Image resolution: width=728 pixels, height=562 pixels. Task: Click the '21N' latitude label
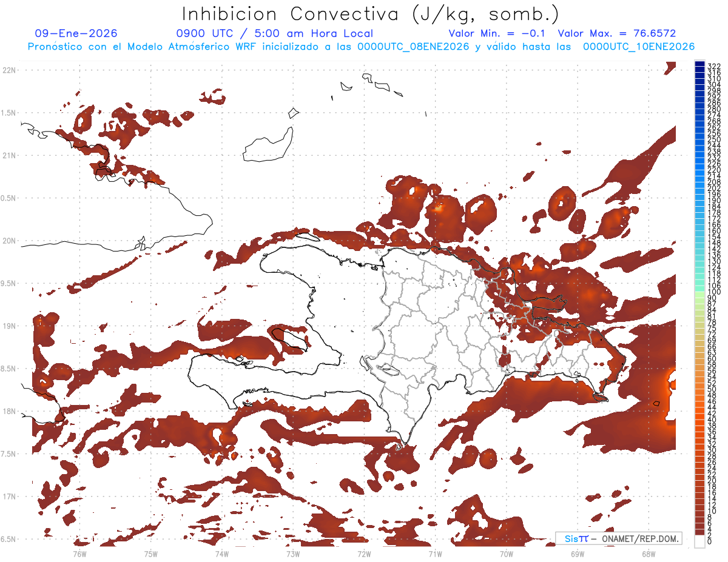[10, 155]
